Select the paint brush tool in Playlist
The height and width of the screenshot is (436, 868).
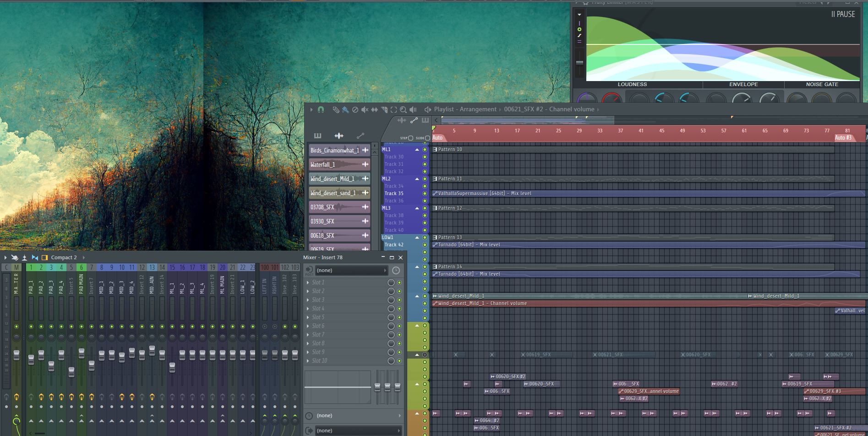tap(345, 109)
